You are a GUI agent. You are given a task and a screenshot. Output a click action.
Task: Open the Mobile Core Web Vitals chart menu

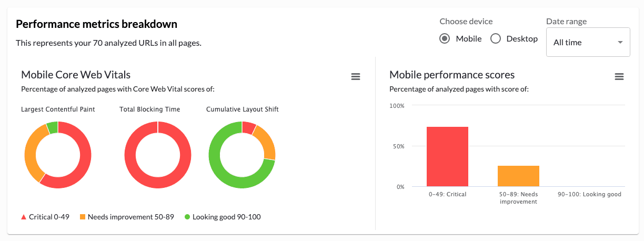pyautogui.click(x=356, y=77)
